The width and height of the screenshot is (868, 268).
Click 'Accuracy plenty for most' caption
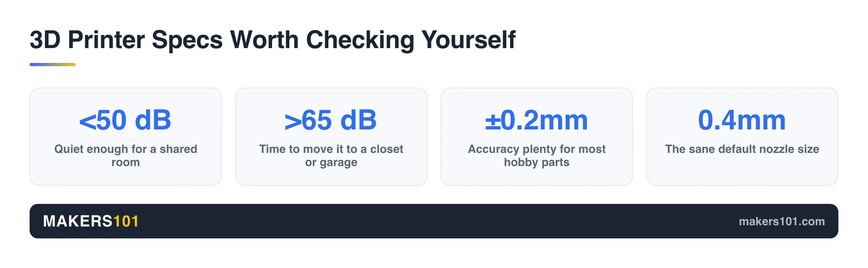click(537, 149)
